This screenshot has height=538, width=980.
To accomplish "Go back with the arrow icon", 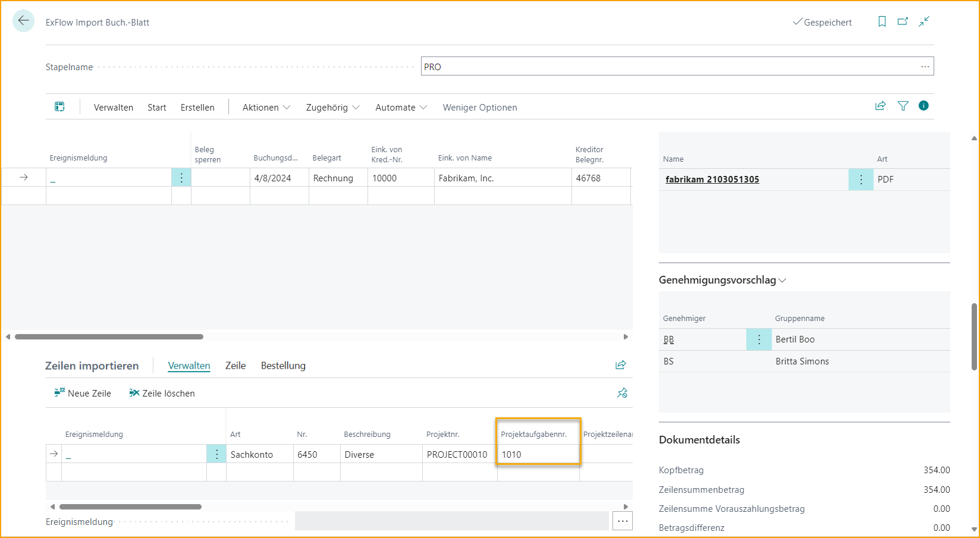I will point(23,21).
